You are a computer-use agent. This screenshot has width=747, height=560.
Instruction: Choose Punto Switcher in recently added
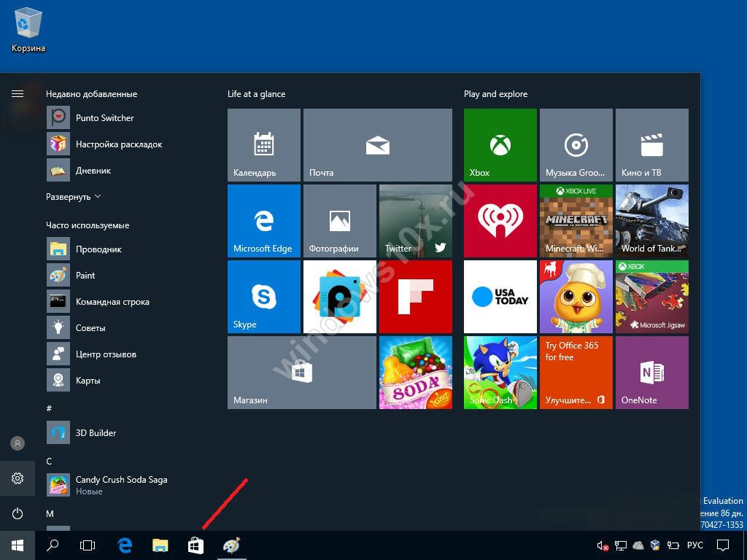(104, 118)
